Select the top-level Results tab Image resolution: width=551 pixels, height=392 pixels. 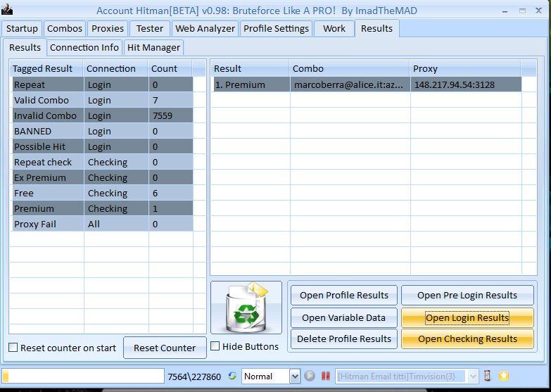coord(376,28)
